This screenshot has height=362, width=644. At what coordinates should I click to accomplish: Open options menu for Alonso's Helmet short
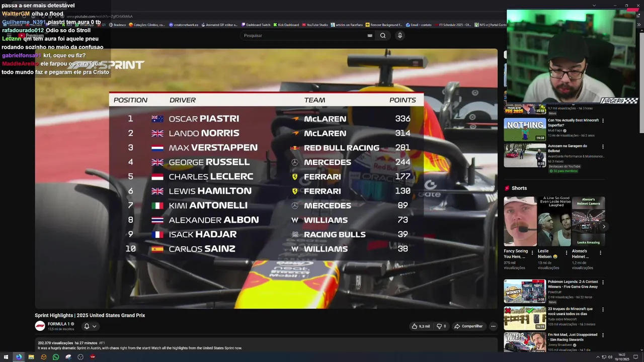tap(601, 252)
